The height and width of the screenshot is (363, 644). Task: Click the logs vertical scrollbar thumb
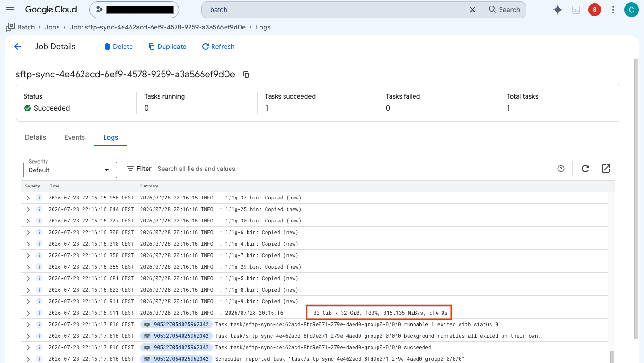point(613,357)
